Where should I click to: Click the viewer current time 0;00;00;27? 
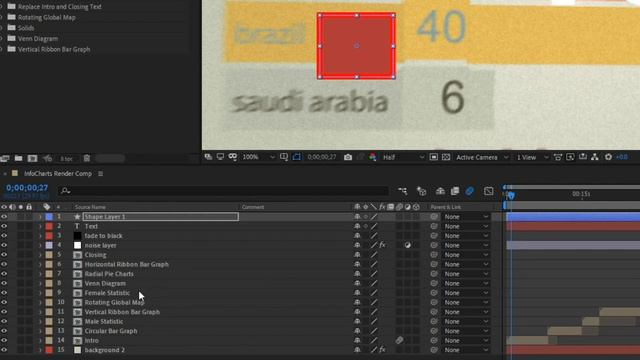[x=322, y=157]
